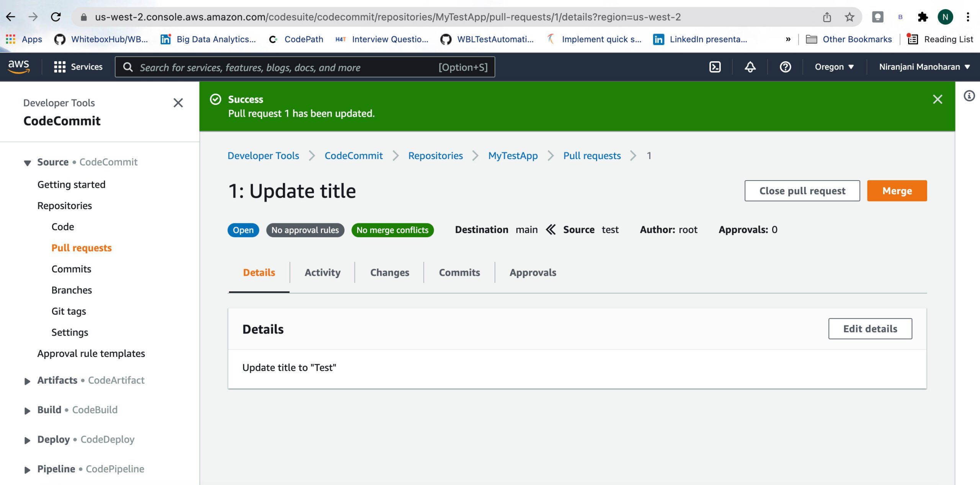Image resolution: width=980 pixels, height=485 pixels.
Task: Open the Reading List
Action: [940, 39]
